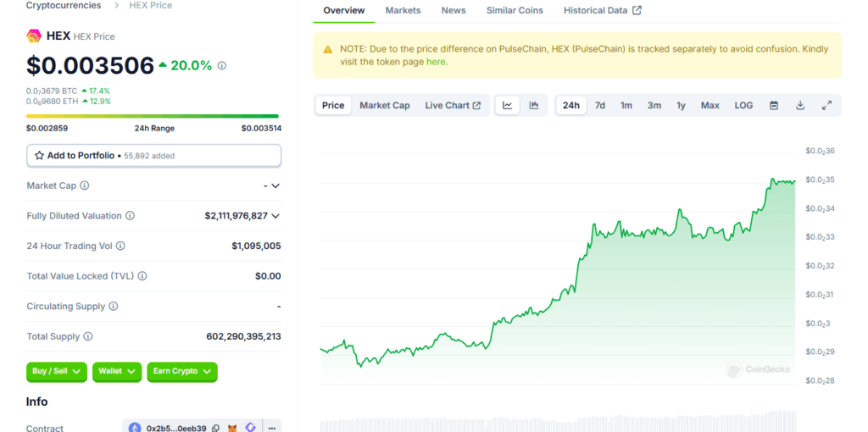The image size is (868, 432).
Task: Select the Market Cap chart mode
Action: click(385, 105)
